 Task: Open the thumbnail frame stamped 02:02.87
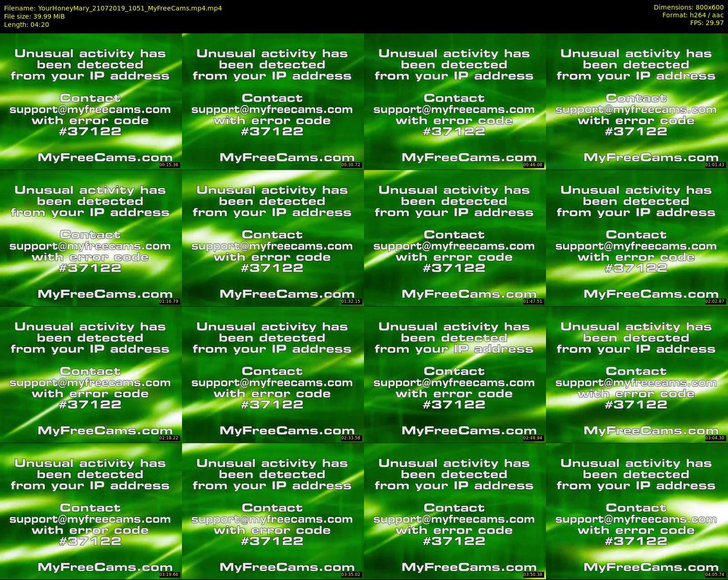(637, 238)
